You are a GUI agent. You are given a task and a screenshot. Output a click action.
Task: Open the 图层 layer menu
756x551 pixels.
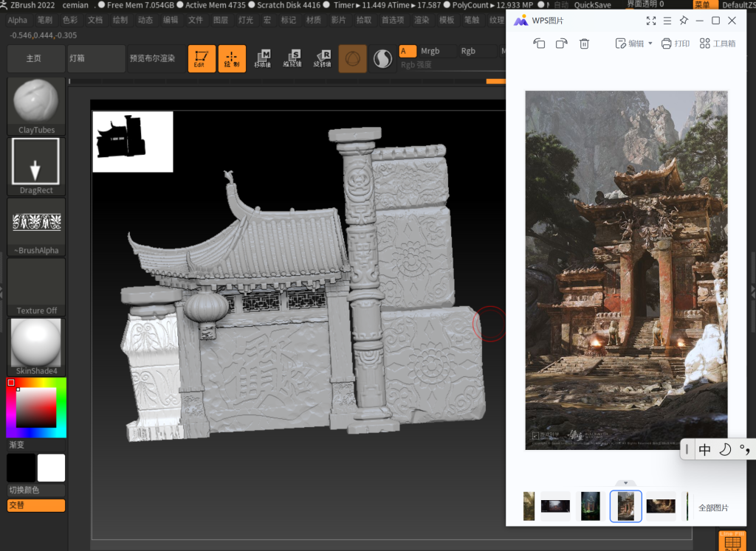point(220,20)
